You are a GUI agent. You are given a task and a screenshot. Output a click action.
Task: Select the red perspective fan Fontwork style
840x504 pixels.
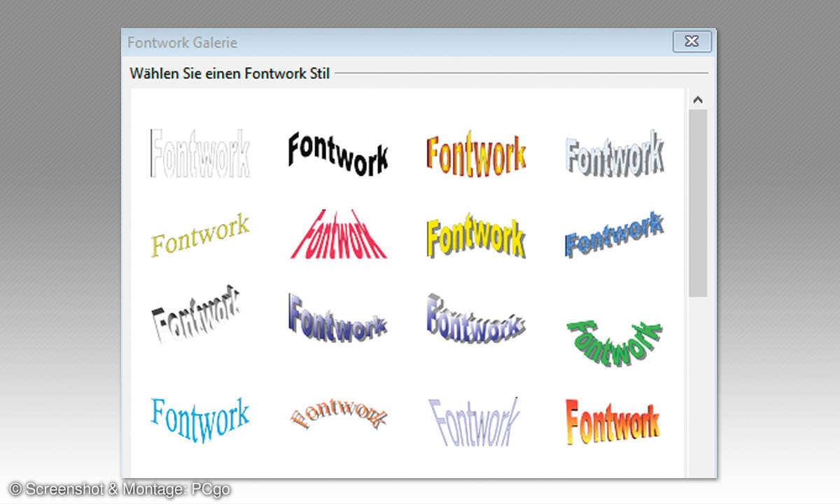tap(338, 234)
